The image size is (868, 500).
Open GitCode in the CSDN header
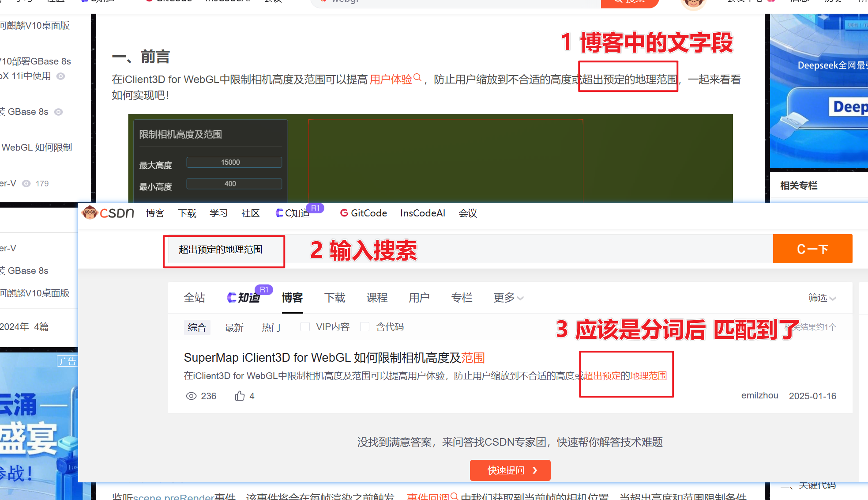(364, 213)
